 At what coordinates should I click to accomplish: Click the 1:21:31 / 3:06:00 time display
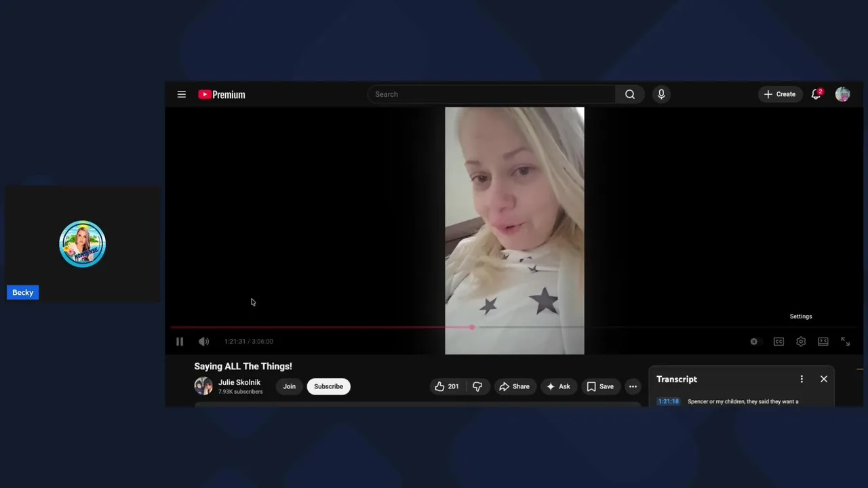click(x=249, y=342)
